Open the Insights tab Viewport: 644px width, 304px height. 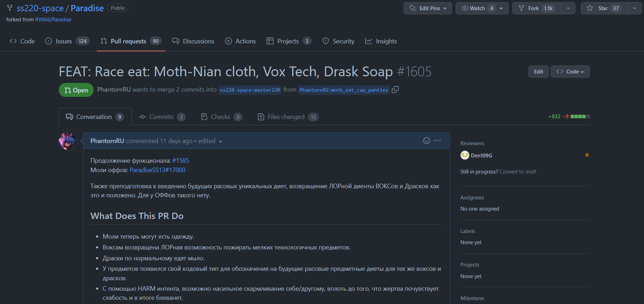(381, 41)
